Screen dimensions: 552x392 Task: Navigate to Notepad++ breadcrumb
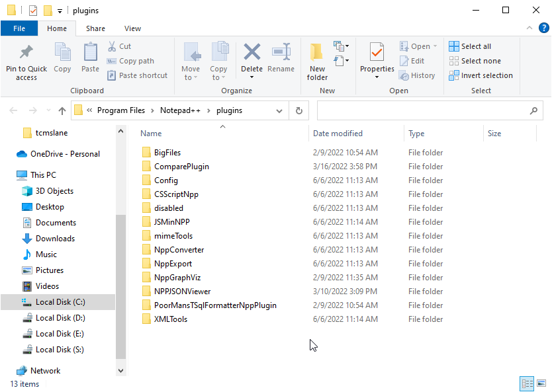tap(180, 110)
